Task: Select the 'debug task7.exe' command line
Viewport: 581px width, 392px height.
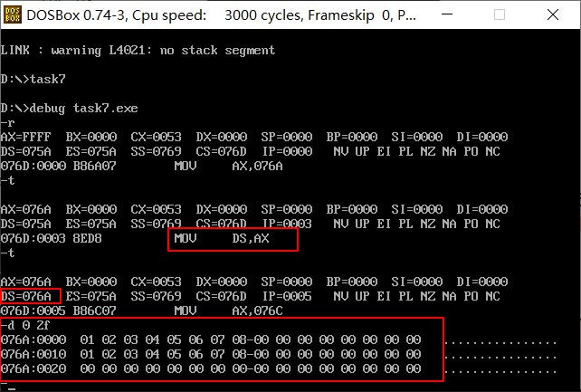Action: (x=70, y=109)
